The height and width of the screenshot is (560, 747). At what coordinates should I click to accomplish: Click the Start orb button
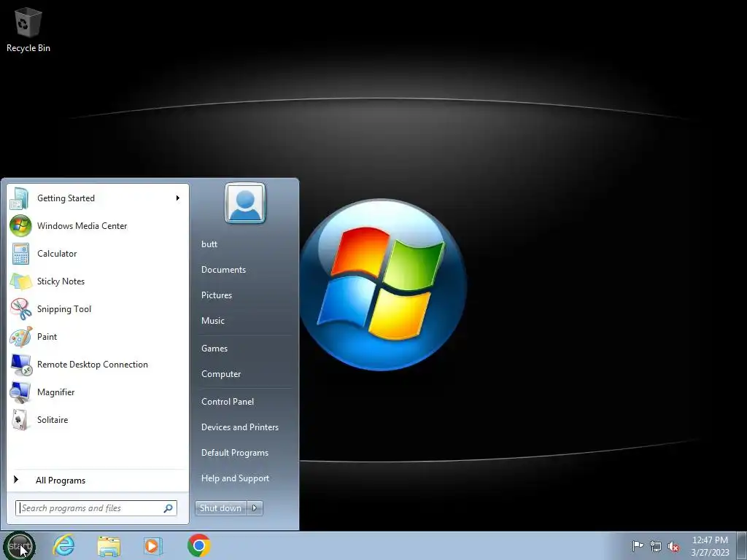(19, 546)
